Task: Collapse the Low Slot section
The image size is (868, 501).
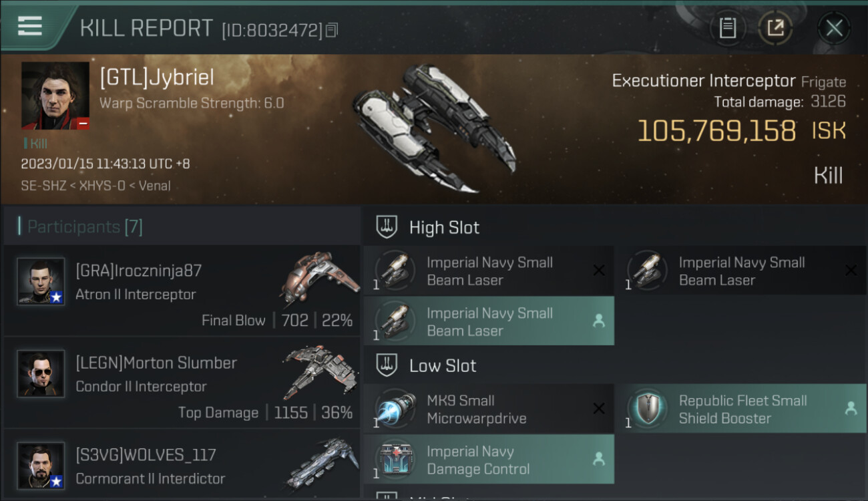Action: click(x=442, y=365)
